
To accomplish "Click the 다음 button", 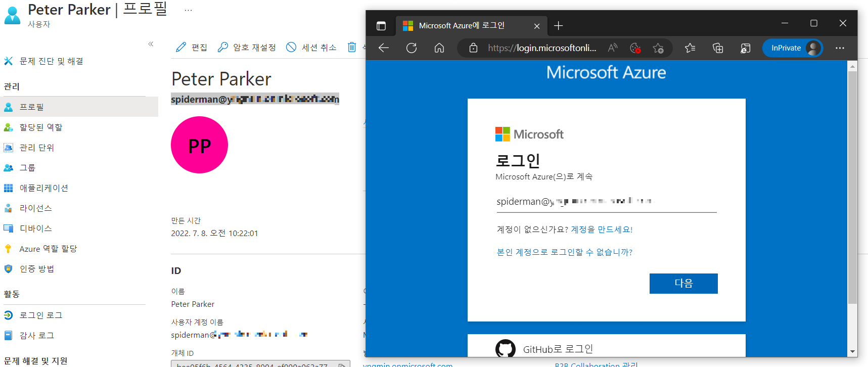I will 683,284.
